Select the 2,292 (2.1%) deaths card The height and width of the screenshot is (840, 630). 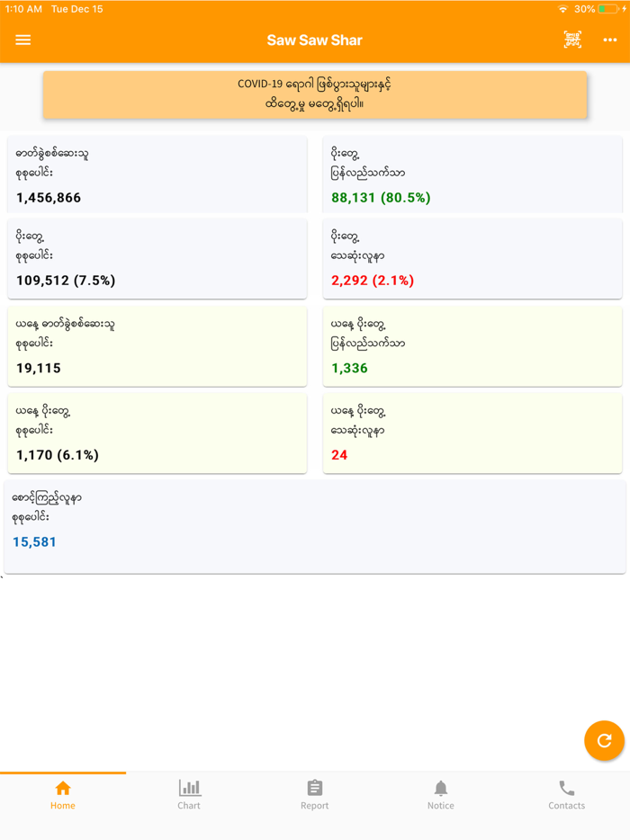tap(472, 258)
